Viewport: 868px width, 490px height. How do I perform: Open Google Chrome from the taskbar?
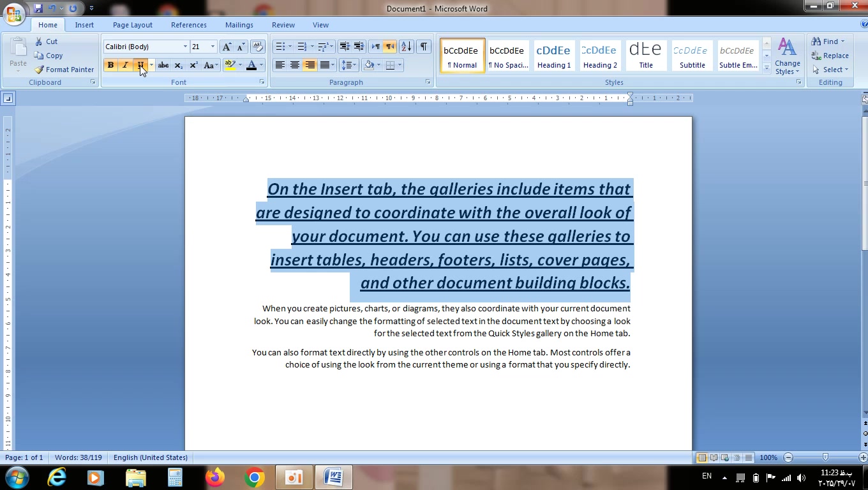(x=255, y=477)
